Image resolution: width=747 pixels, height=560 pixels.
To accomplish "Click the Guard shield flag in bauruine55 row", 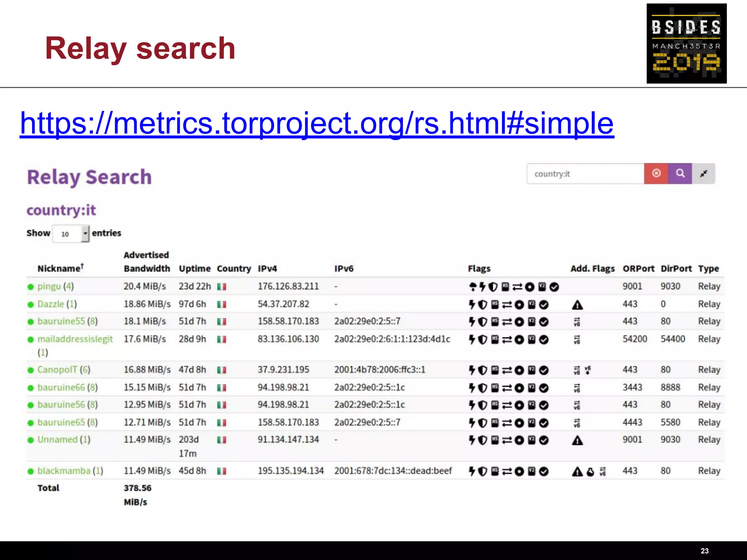I will pos(483,322).
